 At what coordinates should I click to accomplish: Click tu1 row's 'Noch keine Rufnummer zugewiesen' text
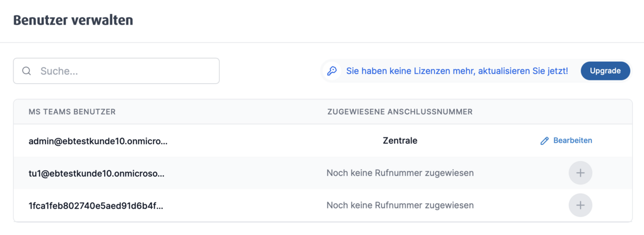[x=400, y=173]
